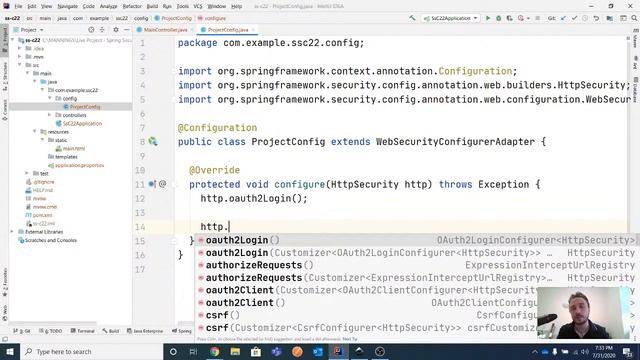Toggle the Favorites side tool window
640x360 pixels.
[x=4, y=282]
